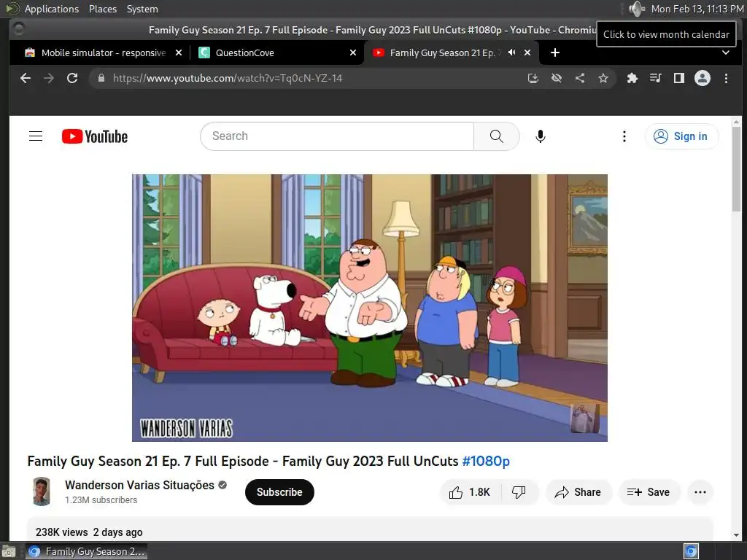
Task: Subscribe to Wanderson Varias Situações
Action: point(279,492)
